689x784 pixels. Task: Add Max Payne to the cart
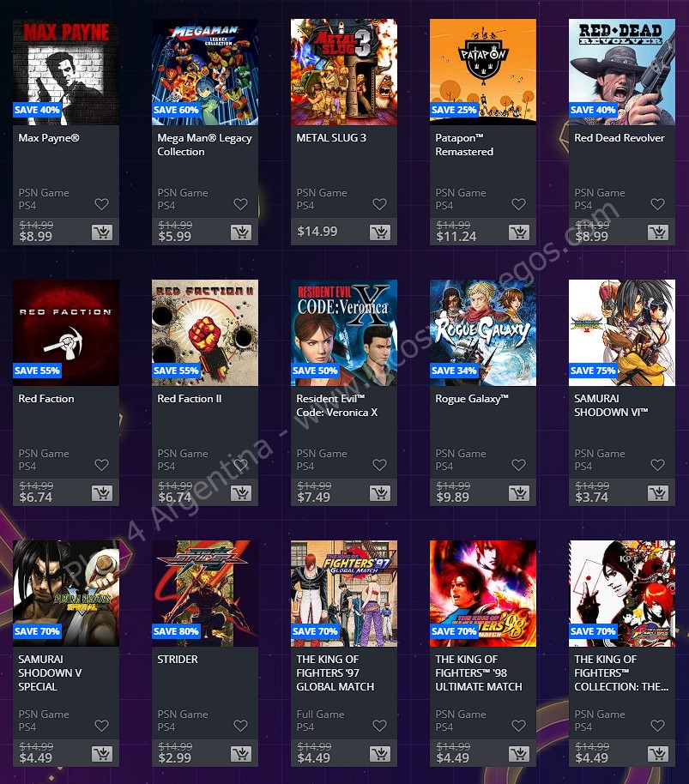pyautogui.click(x=102, y=232)
